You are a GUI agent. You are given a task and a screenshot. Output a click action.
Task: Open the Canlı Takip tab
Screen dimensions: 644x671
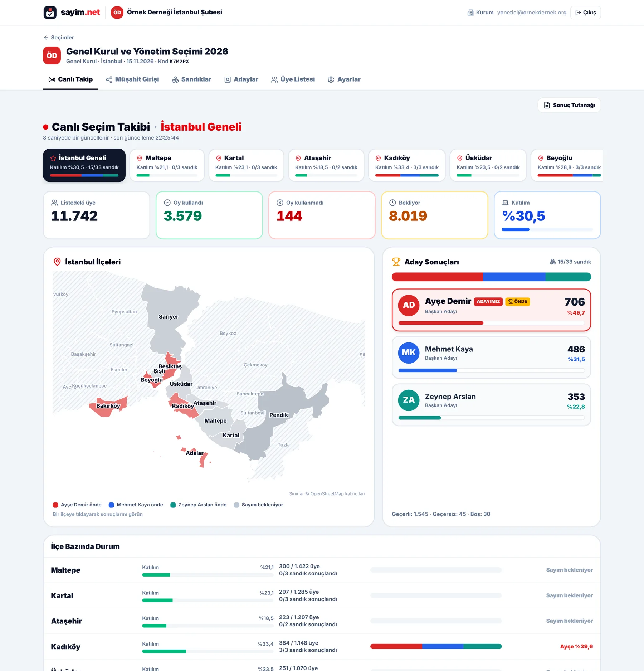coord(70,79)
